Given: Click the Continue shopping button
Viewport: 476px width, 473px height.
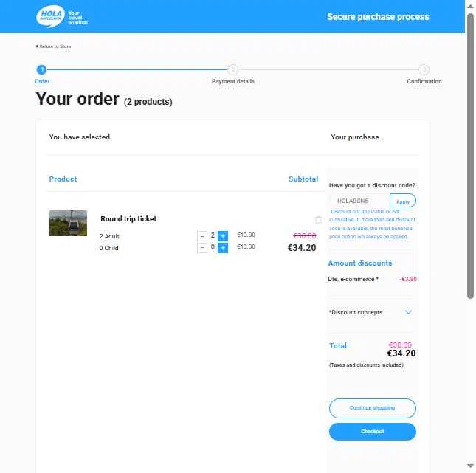Looking at the screenshot, I should click(373, 408).
